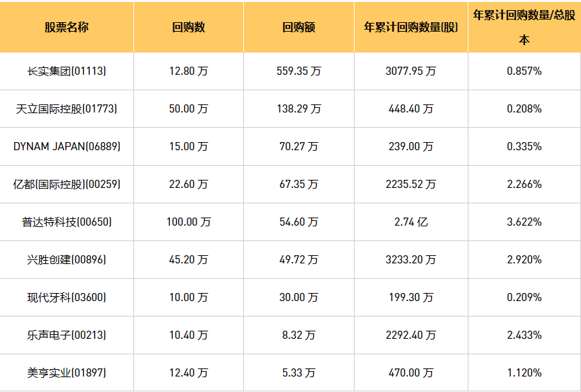
Task: Select stock 美享实业(01897)
Action: 67,372
